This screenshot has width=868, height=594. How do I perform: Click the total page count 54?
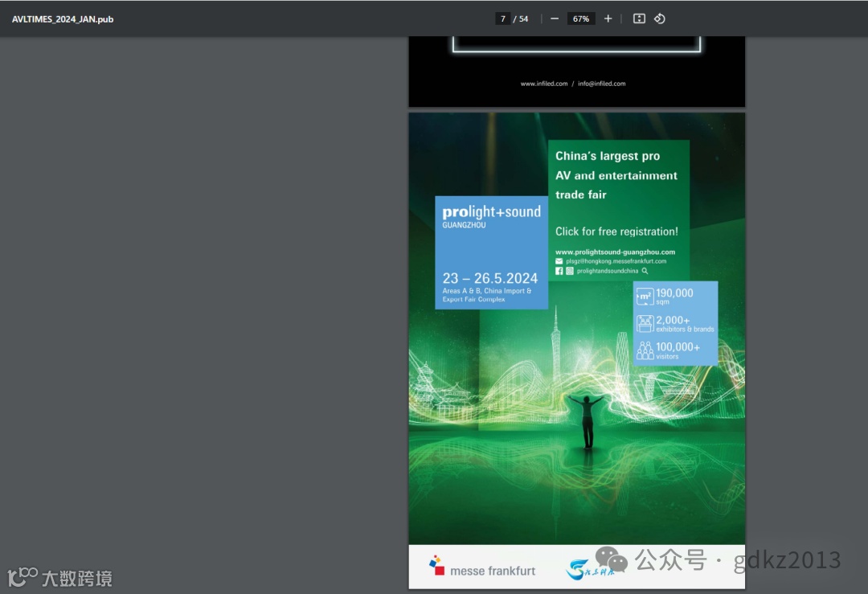coord(524,18)
